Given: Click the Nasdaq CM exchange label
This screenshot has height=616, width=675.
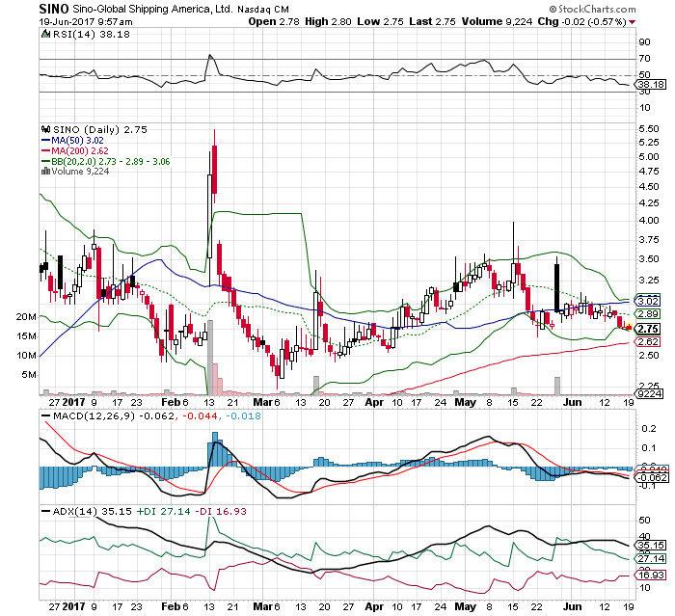Looking at the screenshot, I should [263, 9].
